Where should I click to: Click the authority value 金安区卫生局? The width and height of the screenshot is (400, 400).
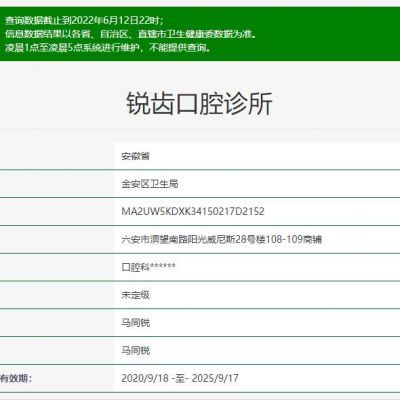tap(150, 184)
